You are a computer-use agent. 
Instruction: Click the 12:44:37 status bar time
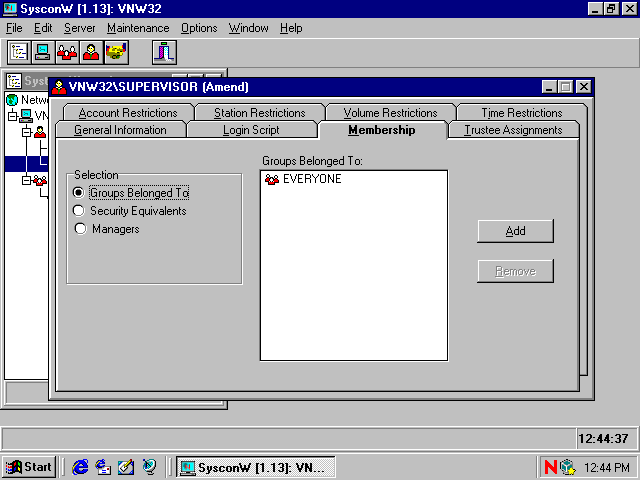coord(603,439)
